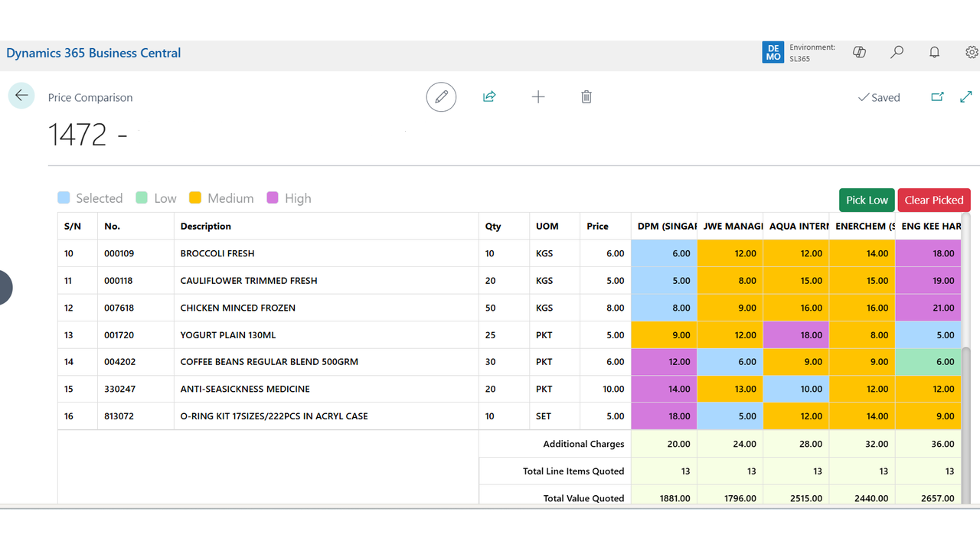Open the notifications bell
The height and width of the screenshot is (551, 980).
coord(934,52)
